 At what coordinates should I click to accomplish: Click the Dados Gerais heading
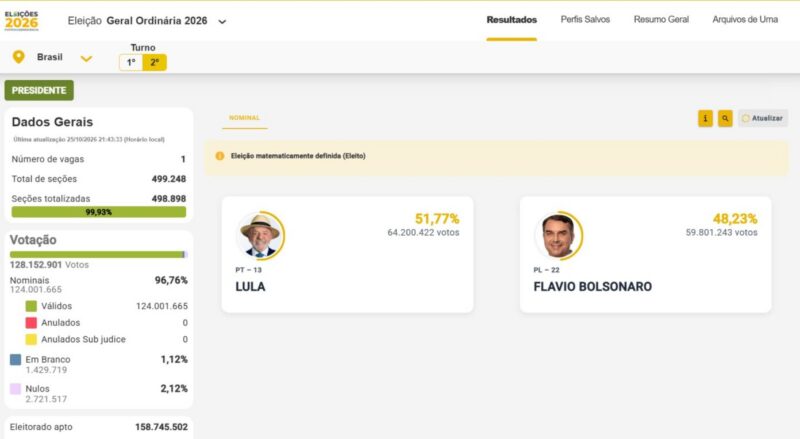(x=53, y=122)
